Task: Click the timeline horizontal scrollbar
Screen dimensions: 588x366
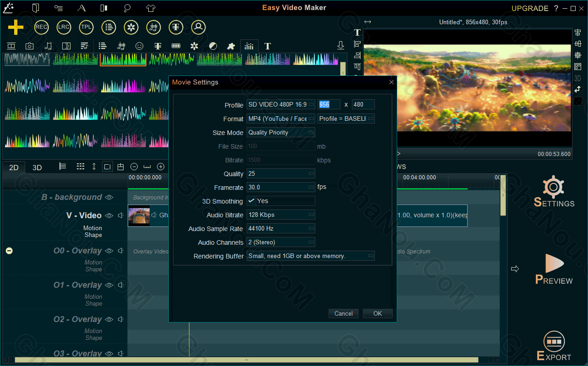Action: coord(246,360)
